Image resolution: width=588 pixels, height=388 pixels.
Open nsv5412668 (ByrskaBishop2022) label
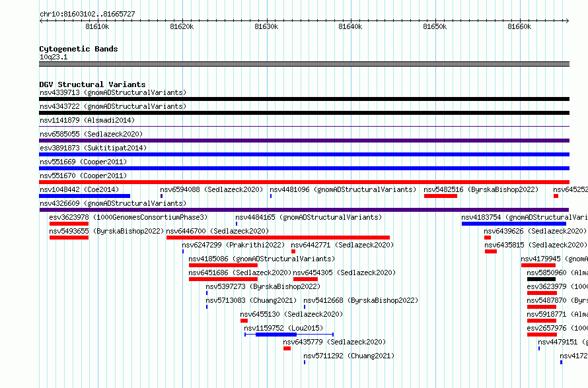[x=361, y=300]
